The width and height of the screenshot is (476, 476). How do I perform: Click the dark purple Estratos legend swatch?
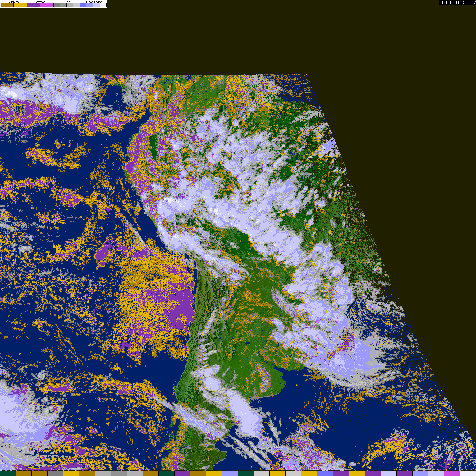click(x=34, y=5)
